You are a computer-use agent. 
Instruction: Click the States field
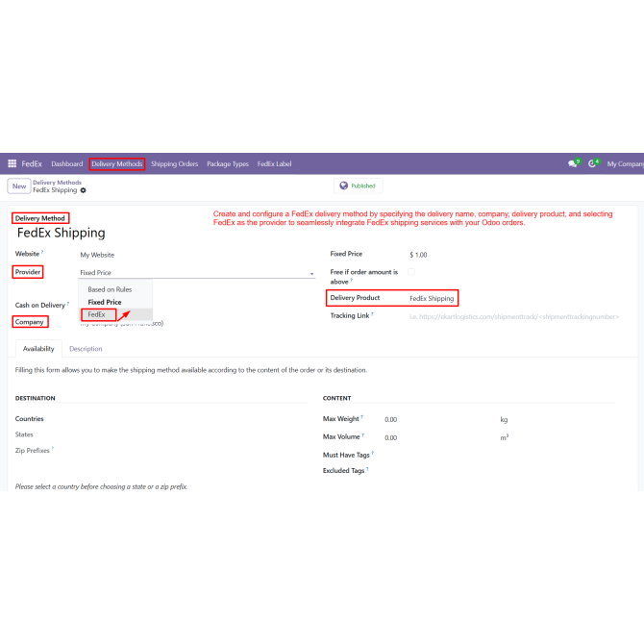24,434
